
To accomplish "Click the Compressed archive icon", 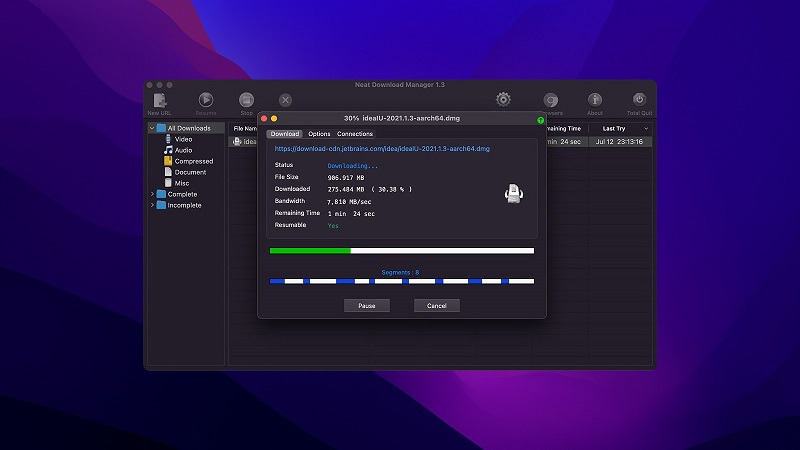I will tap(168, 161).
